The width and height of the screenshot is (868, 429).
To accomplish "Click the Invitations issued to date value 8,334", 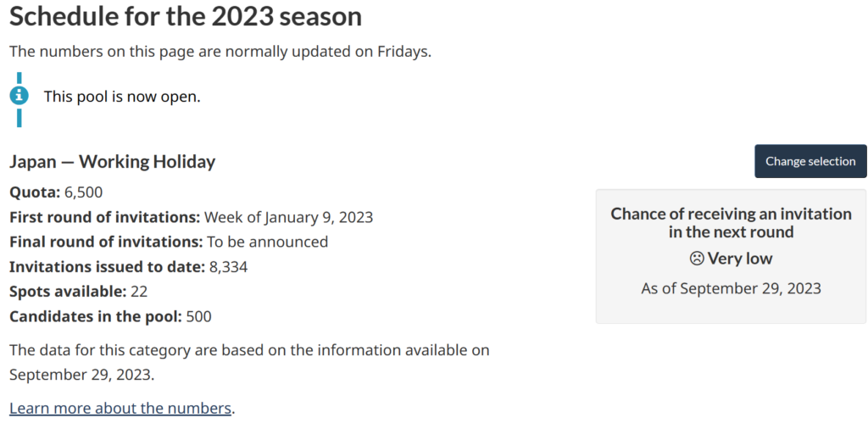I will (x=228, y=267).
